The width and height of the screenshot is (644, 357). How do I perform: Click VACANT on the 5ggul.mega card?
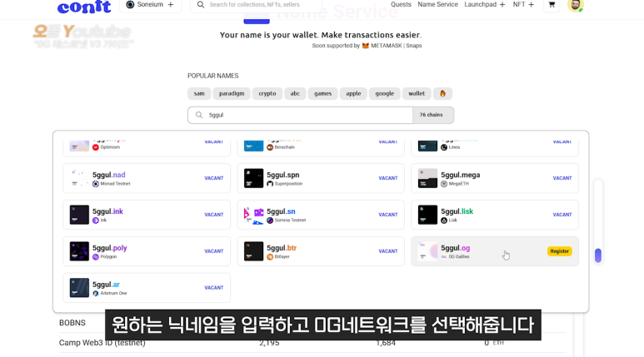point(562,178)
